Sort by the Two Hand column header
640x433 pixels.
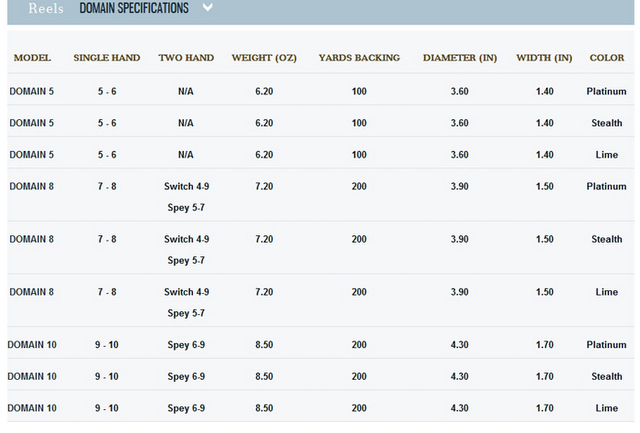[x=186, y=58]
